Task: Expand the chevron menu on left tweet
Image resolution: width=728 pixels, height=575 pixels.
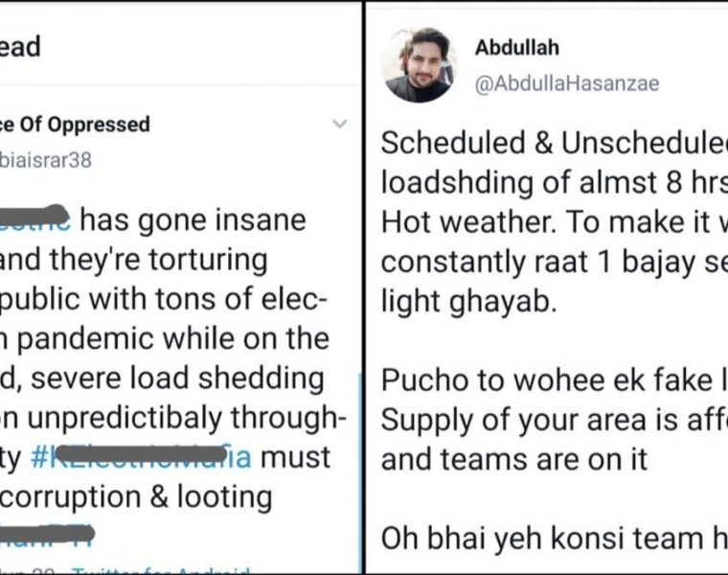Action: pyautogui.click(x=339, y=125)
